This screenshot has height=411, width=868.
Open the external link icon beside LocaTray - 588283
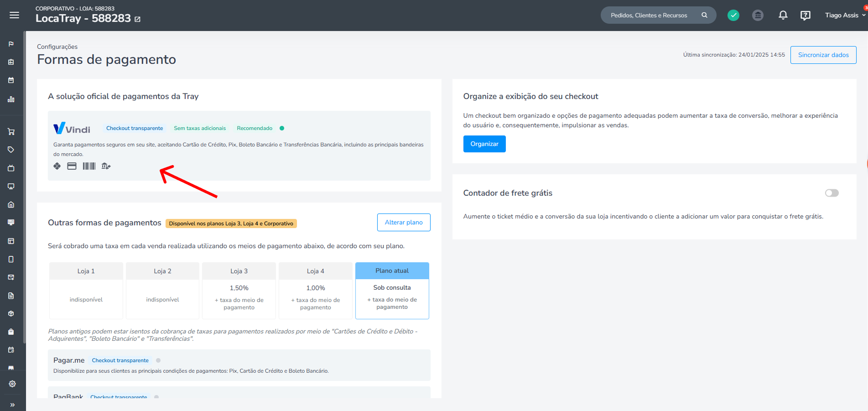(x=137, y=19)
